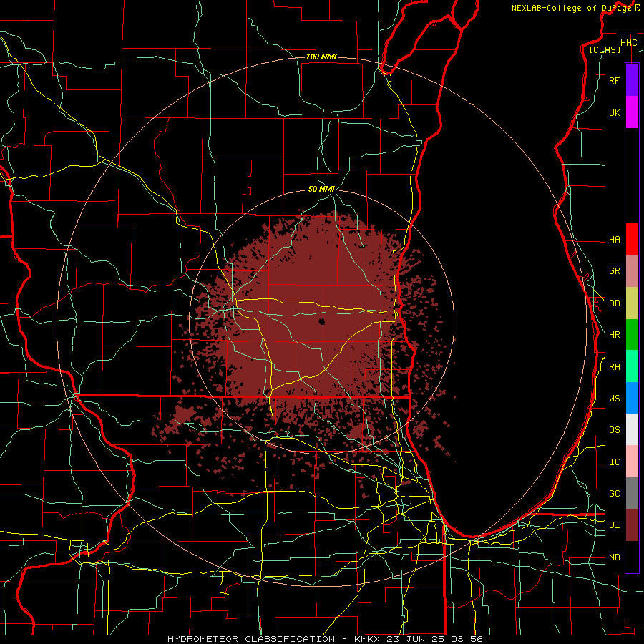Click the dark green HR legend swatch
The image size is (644, 644).
click(632, 335)
